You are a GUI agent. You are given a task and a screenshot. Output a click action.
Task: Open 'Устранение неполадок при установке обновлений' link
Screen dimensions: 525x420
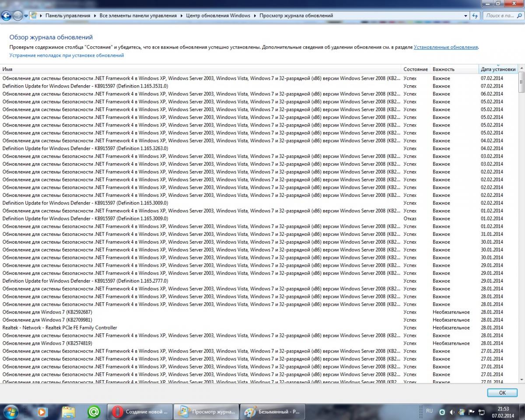[x=66, y=56]
